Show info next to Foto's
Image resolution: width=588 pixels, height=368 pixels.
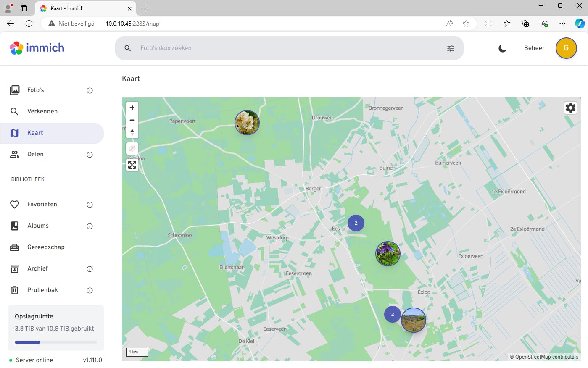click(x=90, y=90)
